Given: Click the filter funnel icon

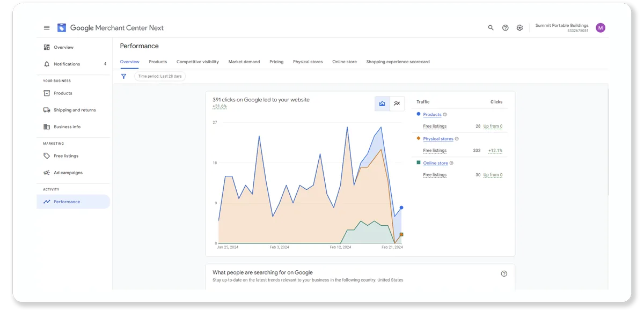Looking at the screenshot, I should click(x=123, y=76).
